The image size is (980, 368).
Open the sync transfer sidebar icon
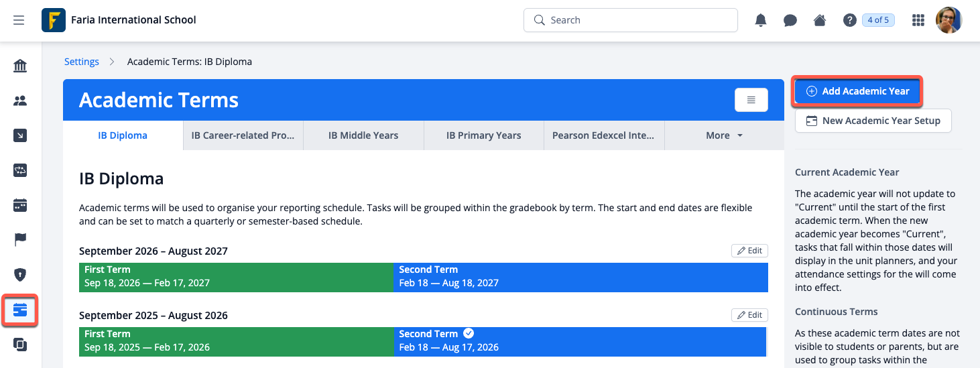pos(20,170)
